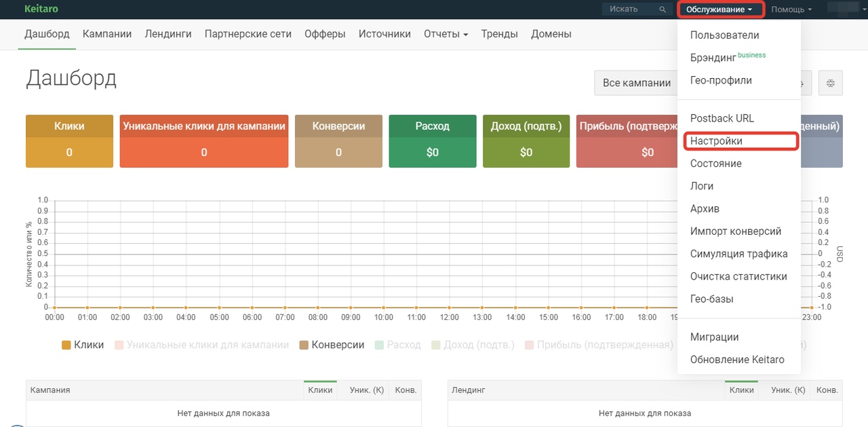Toggle Конверсии series in chart legend
The height and width of the screenshot is (427, 868).
pos(332,345)
